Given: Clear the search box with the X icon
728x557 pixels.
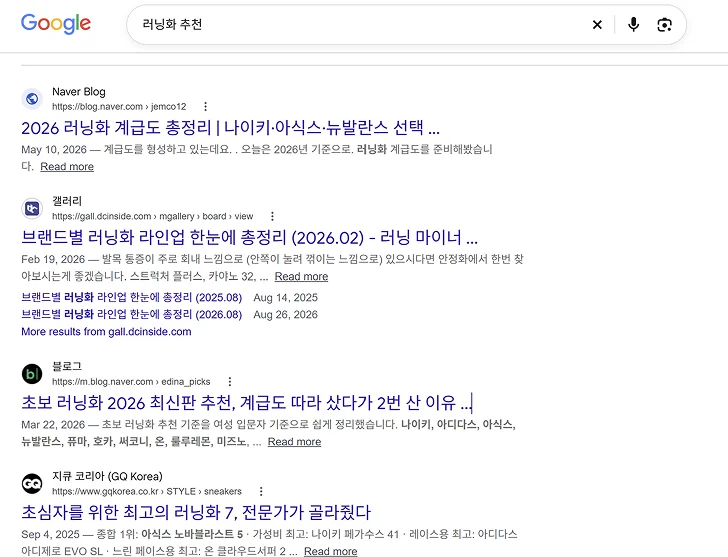Looking at the screenshot, I should click(x=597, y=25).
